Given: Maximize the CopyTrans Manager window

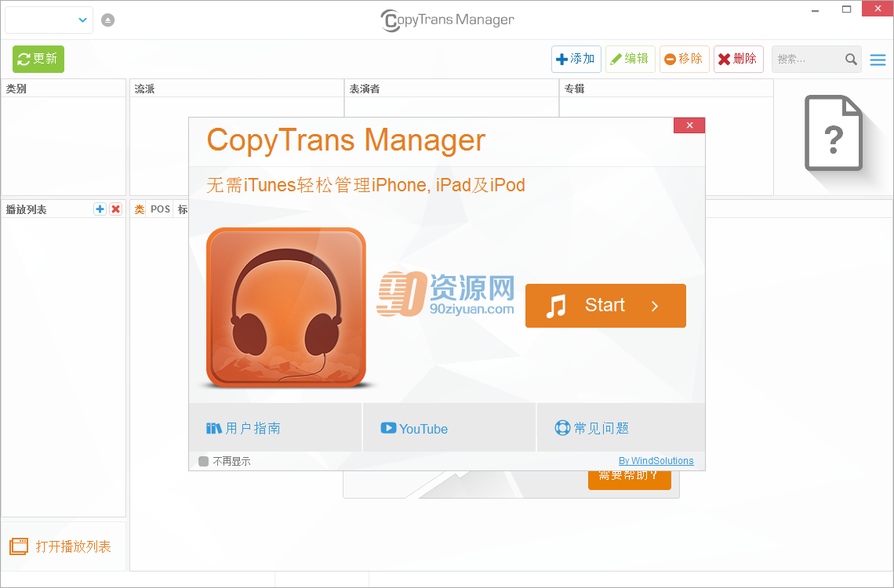Looking at the screenshot, I should pyautogui.click(x=847, y=9).
